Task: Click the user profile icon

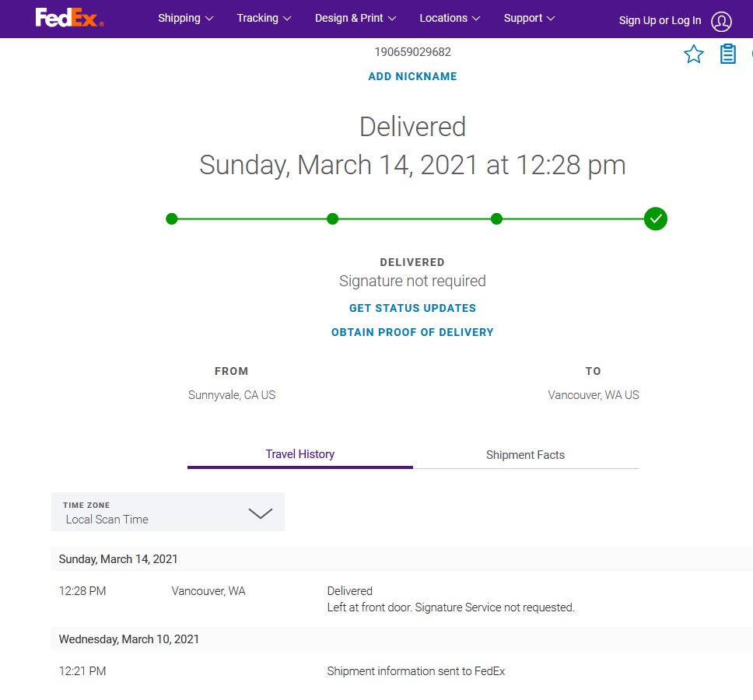Action: [721, 21]
